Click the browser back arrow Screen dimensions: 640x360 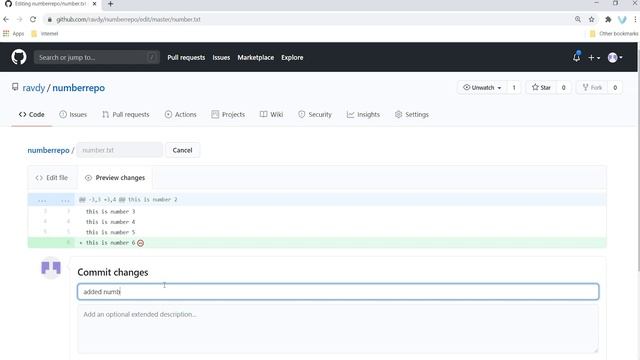pyautogui.click(x=6, y=19)
